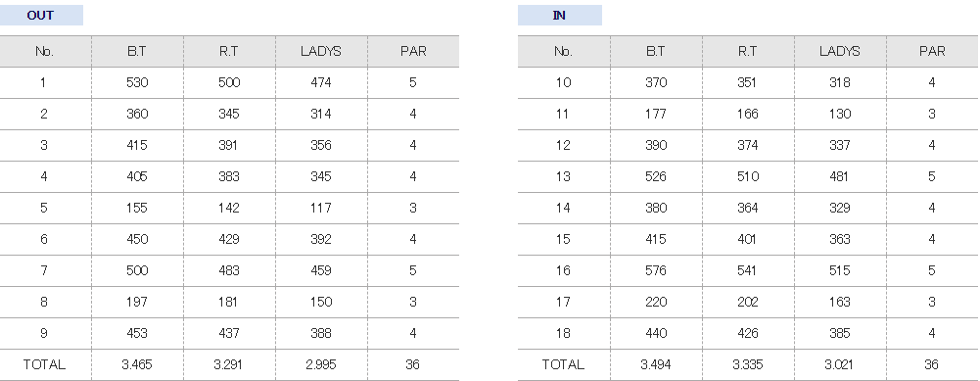Select the IN course label
Viewport: 980px width, 381px height.
[559, 15]
